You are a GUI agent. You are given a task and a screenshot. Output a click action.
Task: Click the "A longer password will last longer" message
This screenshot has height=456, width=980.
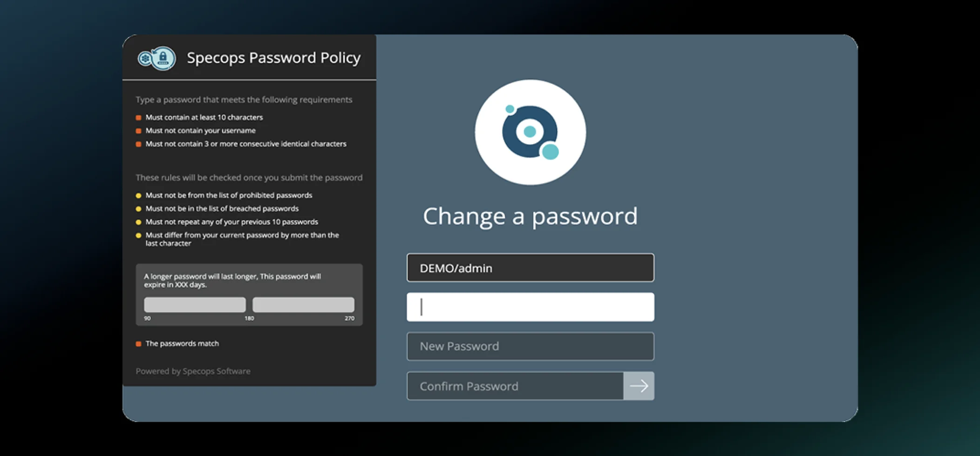[232, 281]
